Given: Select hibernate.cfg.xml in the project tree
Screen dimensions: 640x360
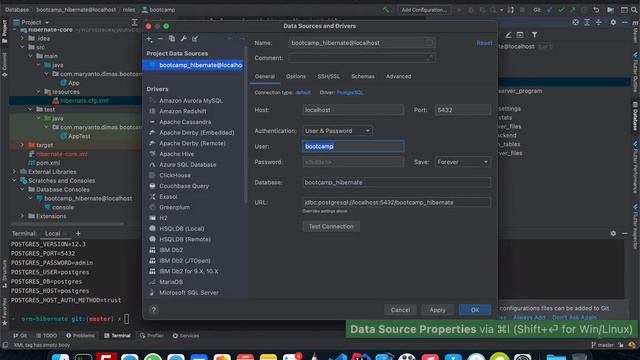Looking at the screenshot, I should click(x=84, y=100).
